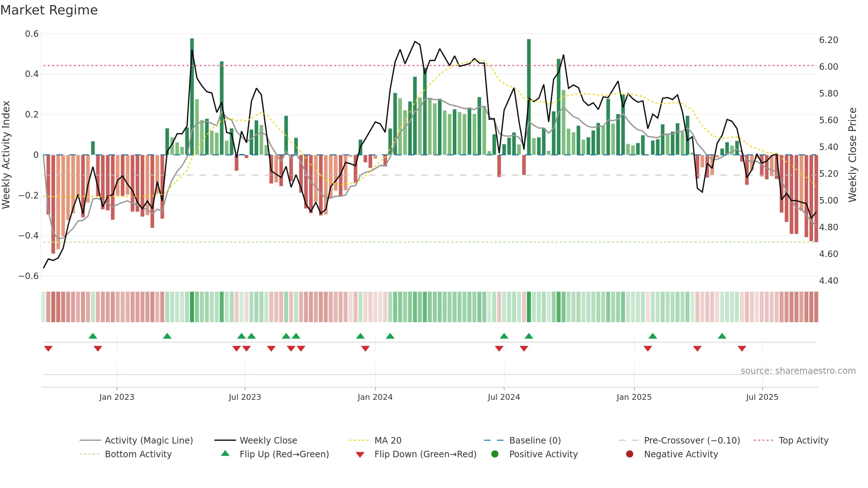Click the Jan 2023 date label
Image resolution: width=868 pixels, height=488 pixels.
click(117, 397)
